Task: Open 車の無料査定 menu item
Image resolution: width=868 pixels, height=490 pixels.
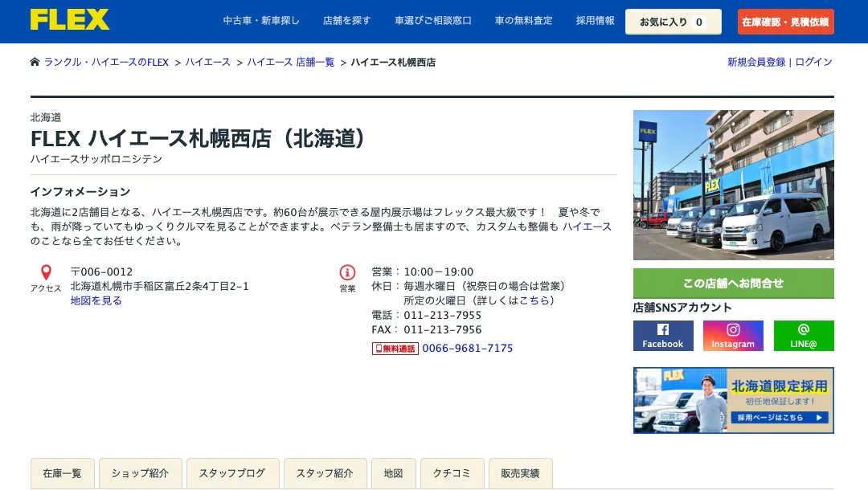Action: pos(524,21)
